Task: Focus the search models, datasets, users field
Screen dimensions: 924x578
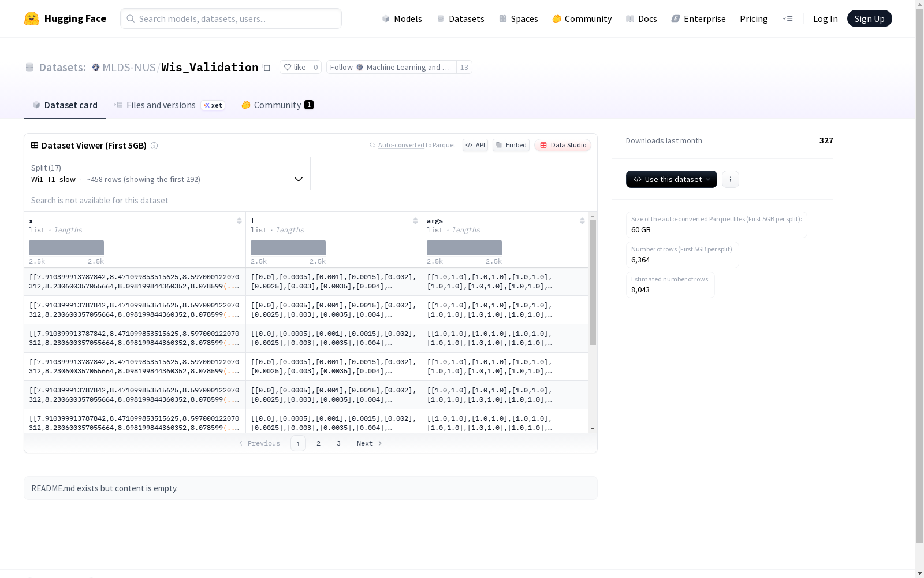Action: [231, 18]
